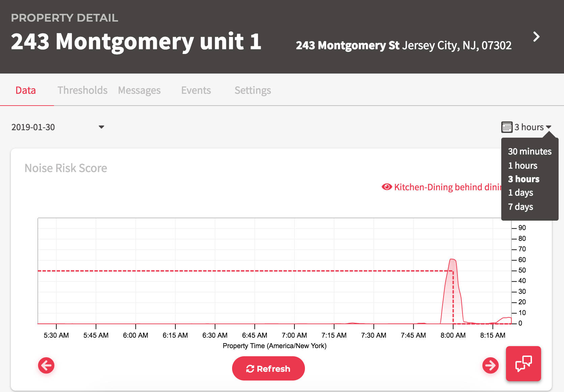Image resolution: width=564 pixels, height=392 pixels.
Task: Click the Kitchen-Dining behind dining sensor label
Action: (447, 187)
